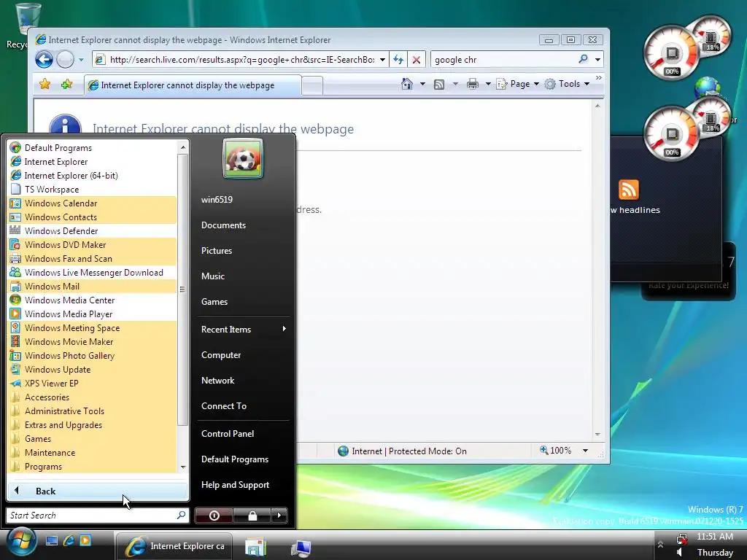Image resolution: width=747 pixels, height=560 pixels.
Task: Open the Accessories folder
Action: pos(92,397)
